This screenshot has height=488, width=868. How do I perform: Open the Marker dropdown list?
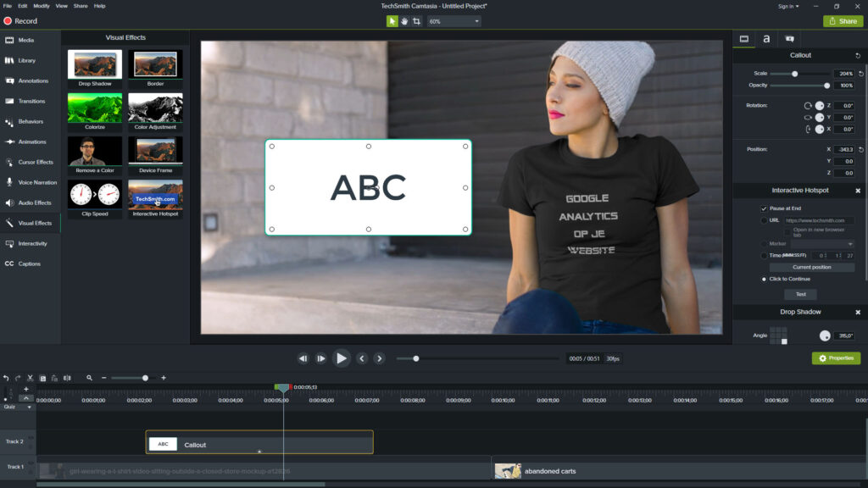[822, 243]
